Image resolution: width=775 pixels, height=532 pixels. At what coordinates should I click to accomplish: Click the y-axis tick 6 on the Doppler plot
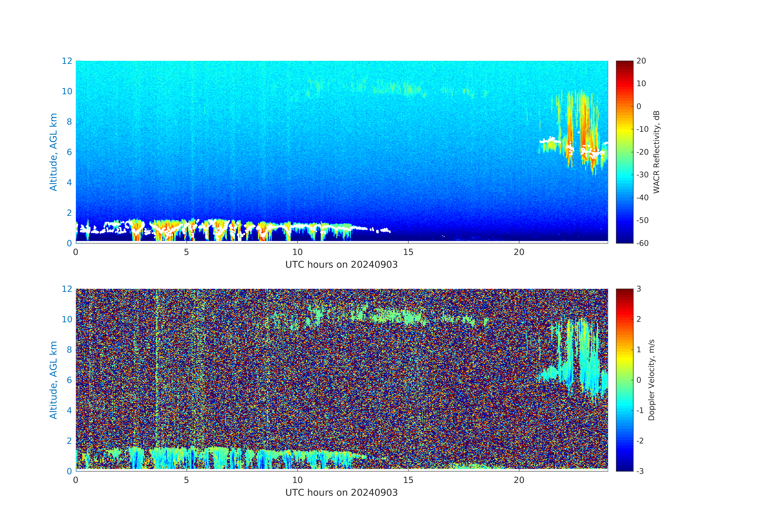click(x=69, y=380)
